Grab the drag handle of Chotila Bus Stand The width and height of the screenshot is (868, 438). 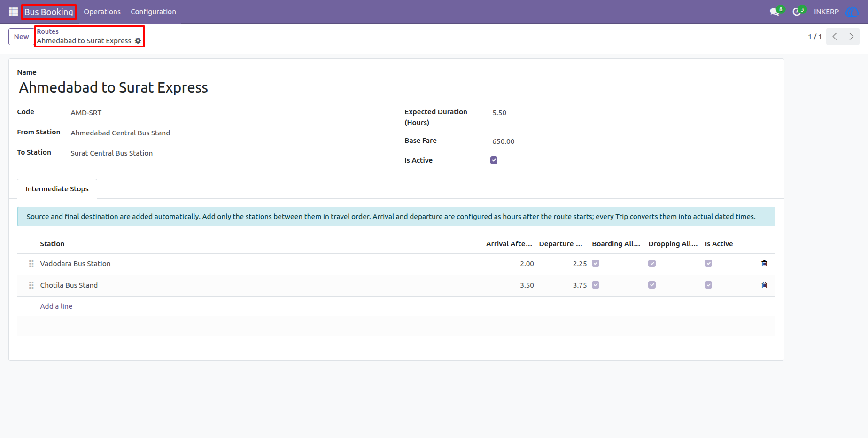click(x=31, y=285)
